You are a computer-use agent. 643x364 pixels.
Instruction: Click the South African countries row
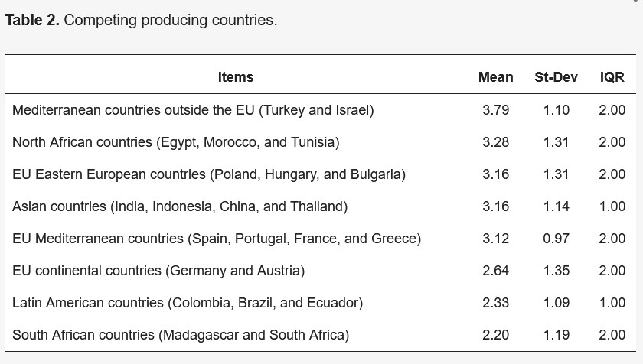click(x=320, y=335)
